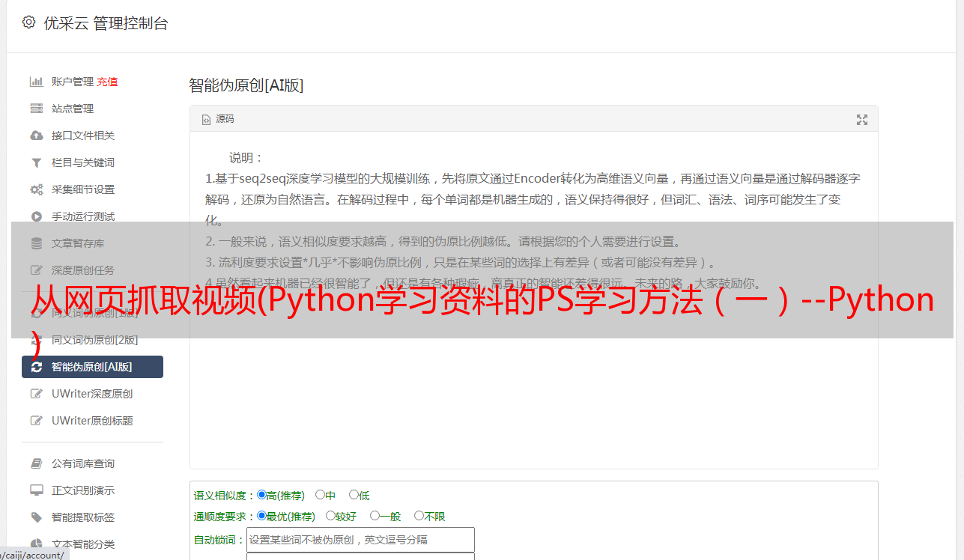Click the 智能伪原创[AI版] page heading
This screenshot has height=560, width=964.
[246, 85]
